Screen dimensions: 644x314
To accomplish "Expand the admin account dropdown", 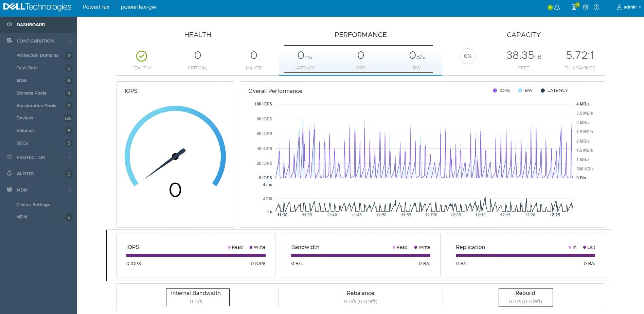I will pos(629,7).
